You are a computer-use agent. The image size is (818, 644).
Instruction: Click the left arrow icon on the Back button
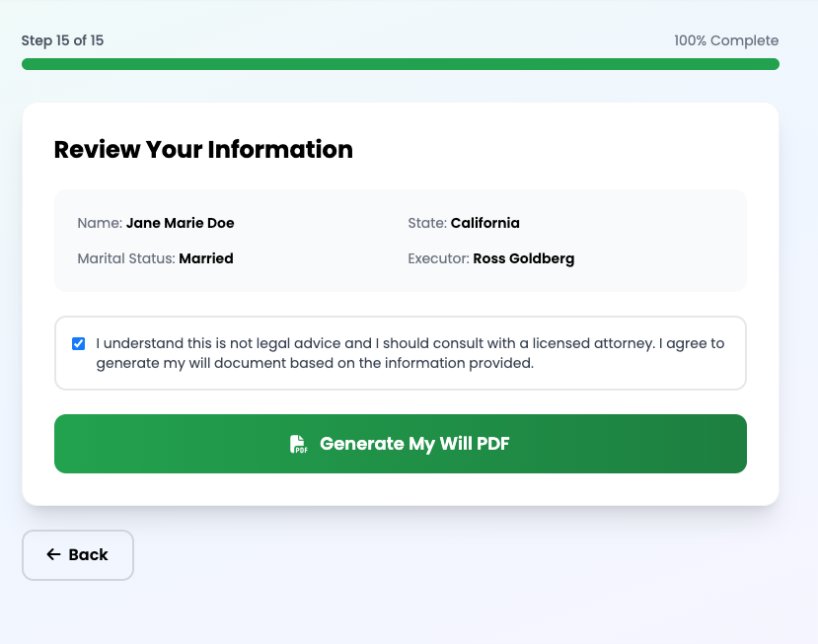53,554
